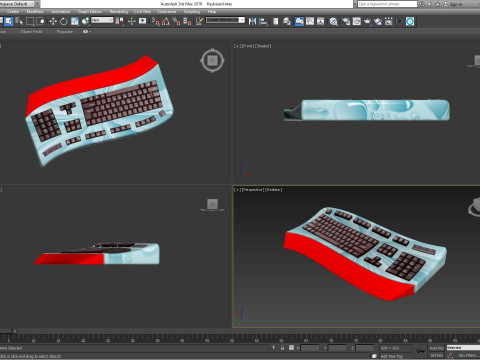The width and height of the screenshot is (480, 360).
Task: Click the Set Key button
Action: click(x=436, y=356)
